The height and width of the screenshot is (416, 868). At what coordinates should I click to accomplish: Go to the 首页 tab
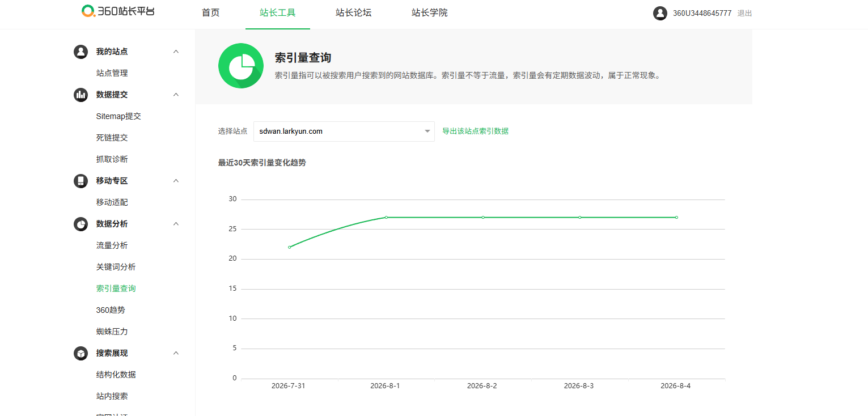pos(210,12)
